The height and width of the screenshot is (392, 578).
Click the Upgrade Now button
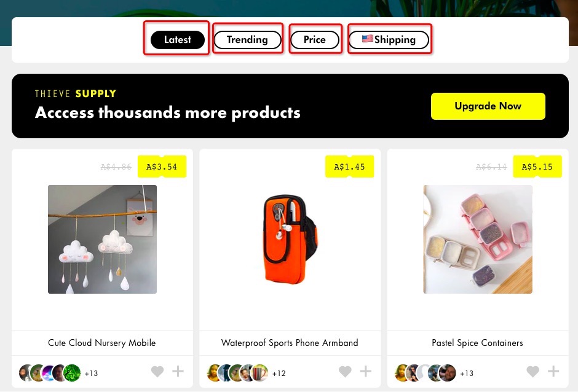pos(488,106)
